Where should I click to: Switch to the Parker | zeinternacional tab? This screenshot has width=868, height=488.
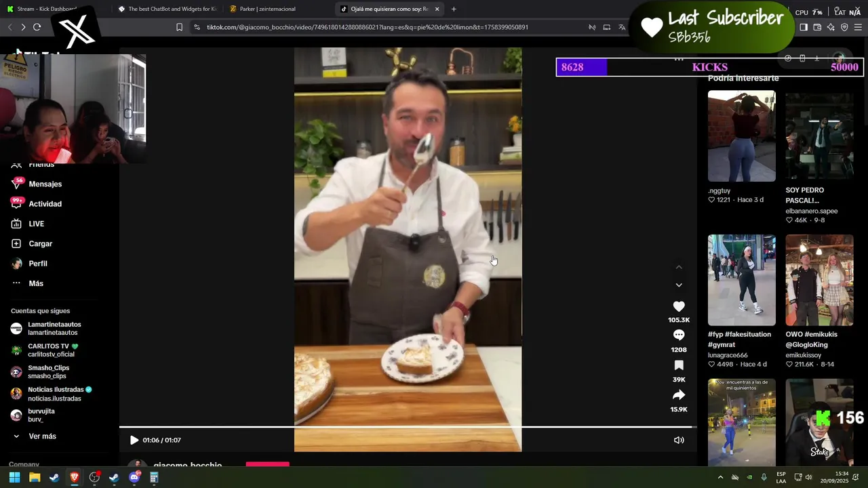(278, 9)
